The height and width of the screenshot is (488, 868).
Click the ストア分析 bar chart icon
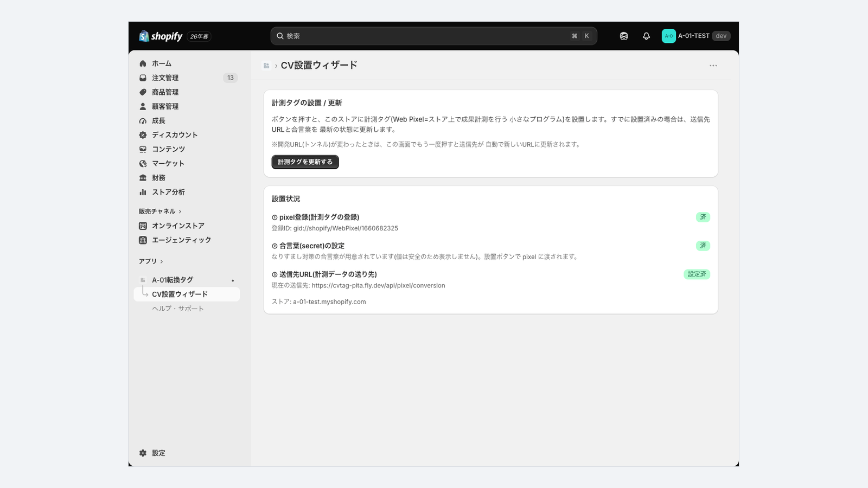(143, 192)
